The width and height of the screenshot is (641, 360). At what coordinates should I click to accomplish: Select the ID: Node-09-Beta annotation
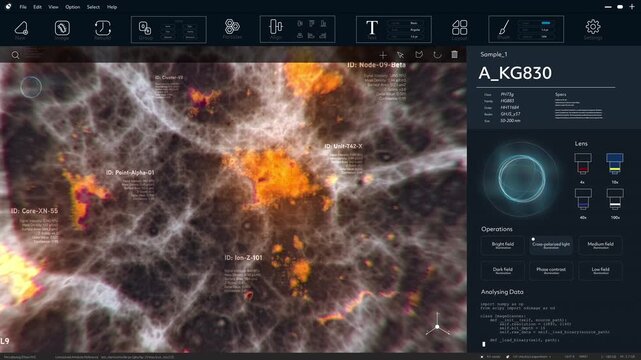[377, 65]
